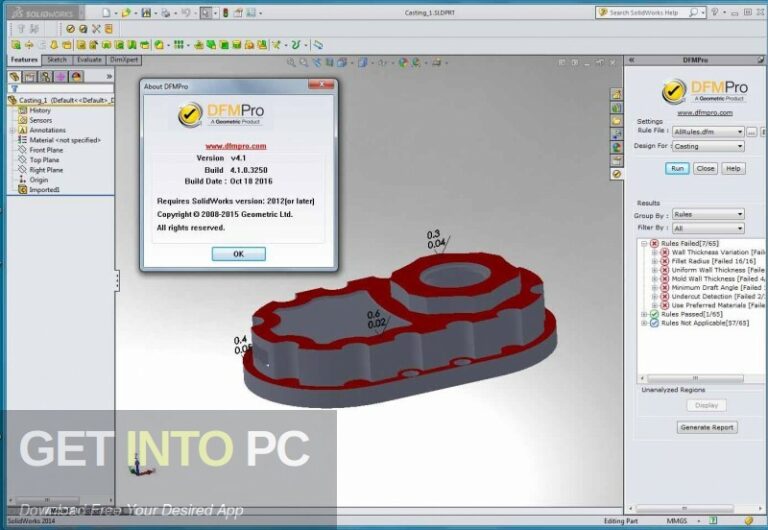The height and width of the screenshot is (530, 768).
Task: Click the Rebuild traffic light icon
Action: (225, 13)
